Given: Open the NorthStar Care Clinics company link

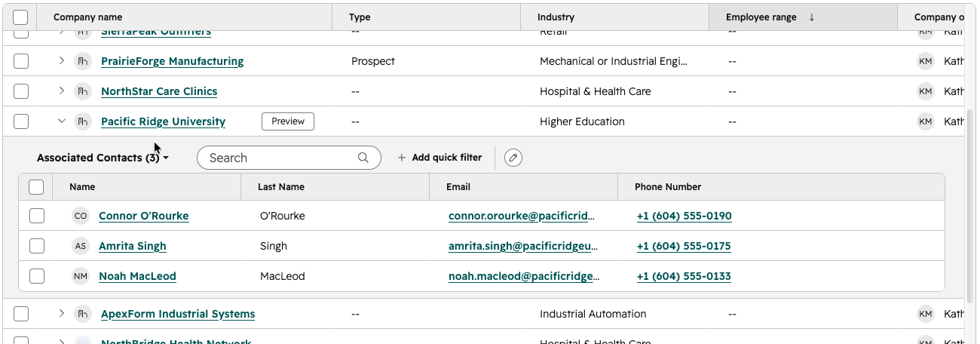Looking at the screenshot, I should [159, 91].
